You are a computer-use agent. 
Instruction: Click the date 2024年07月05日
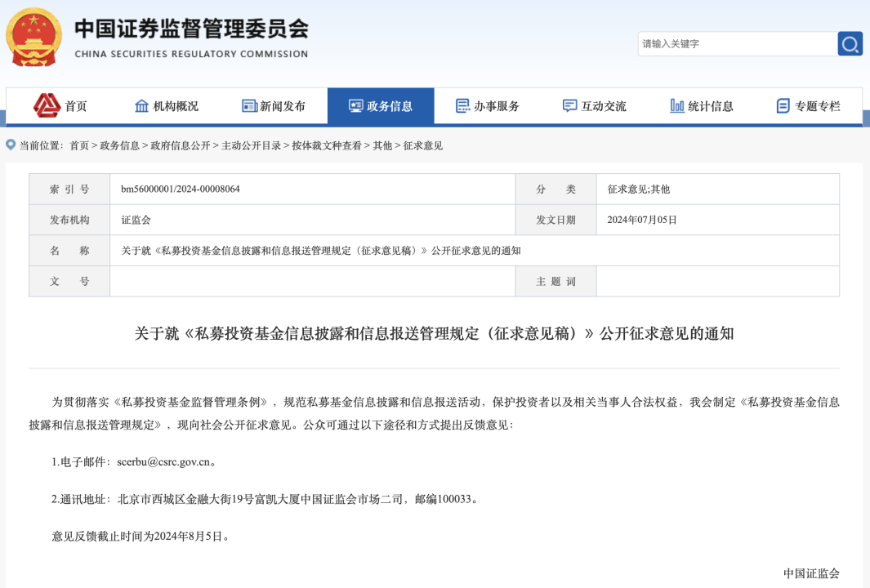pos(642,220)
